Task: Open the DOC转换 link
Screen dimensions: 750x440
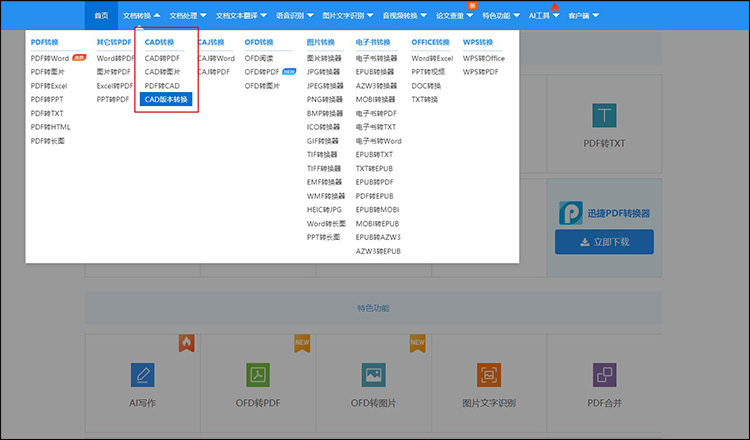Action: [x=426, y=86]
